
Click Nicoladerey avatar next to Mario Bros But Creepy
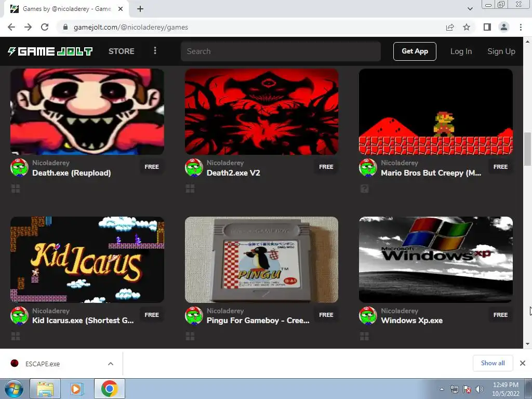pyautogui.click(x=368, y=167)
